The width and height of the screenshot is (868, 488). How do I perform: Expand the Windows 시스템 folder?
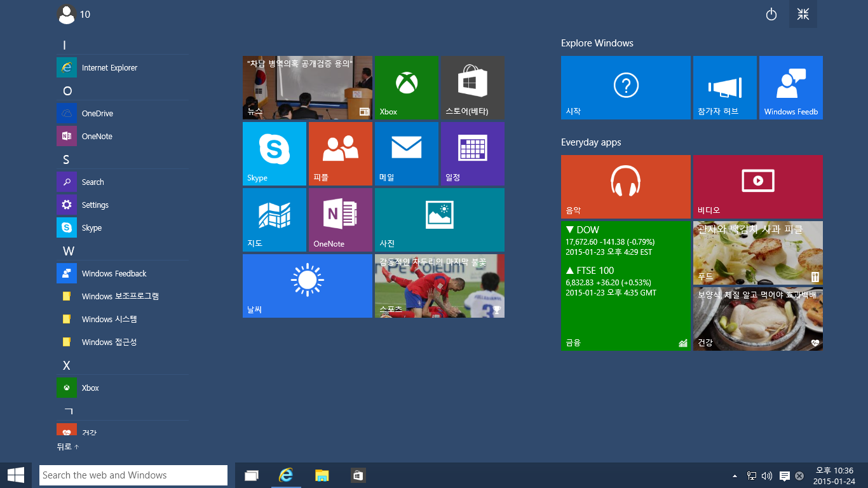[x=122, y=319]
